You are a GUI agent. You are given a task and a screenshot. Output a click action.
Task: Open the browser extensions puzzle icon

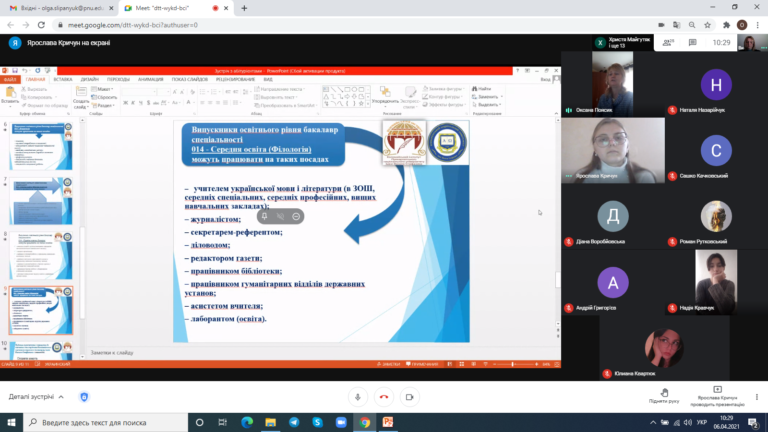(x=726, y=25)
